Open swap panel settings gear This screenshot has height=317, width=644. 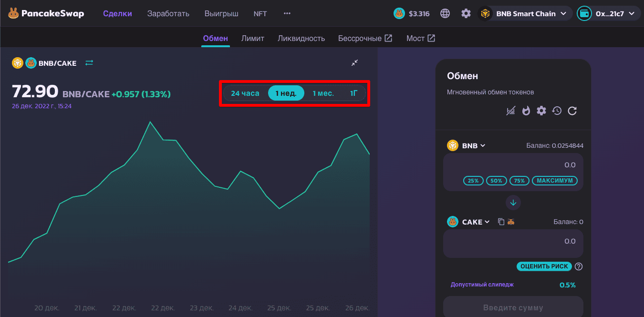pos(541,111)
